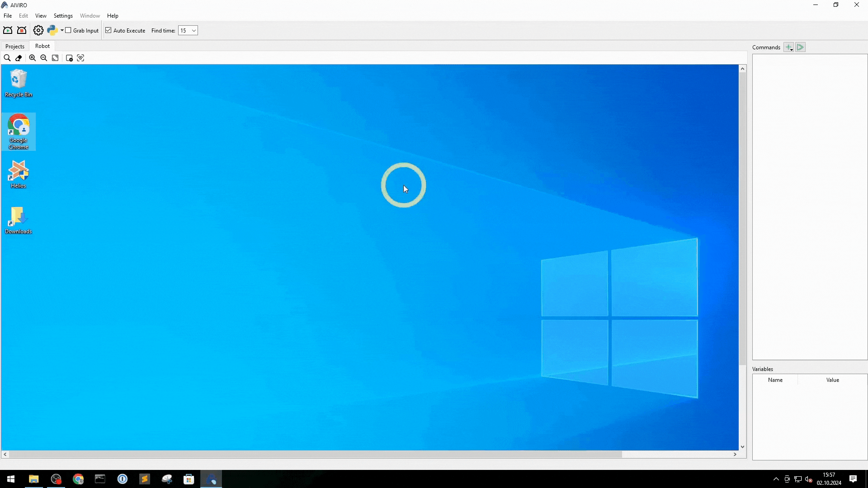Open the File menu

pyautogui.click(x=7, y=15)
